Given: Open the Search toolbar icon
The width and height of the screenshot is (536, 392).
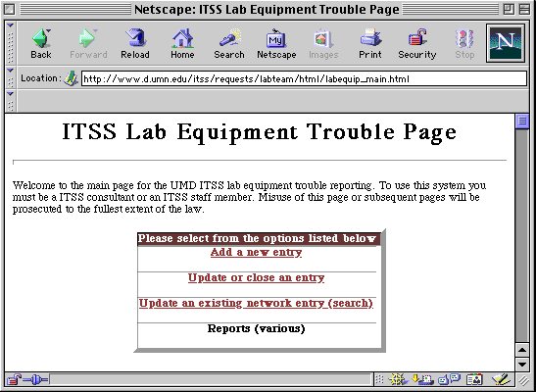Looking at the screenshot, I should pos(229,44).
